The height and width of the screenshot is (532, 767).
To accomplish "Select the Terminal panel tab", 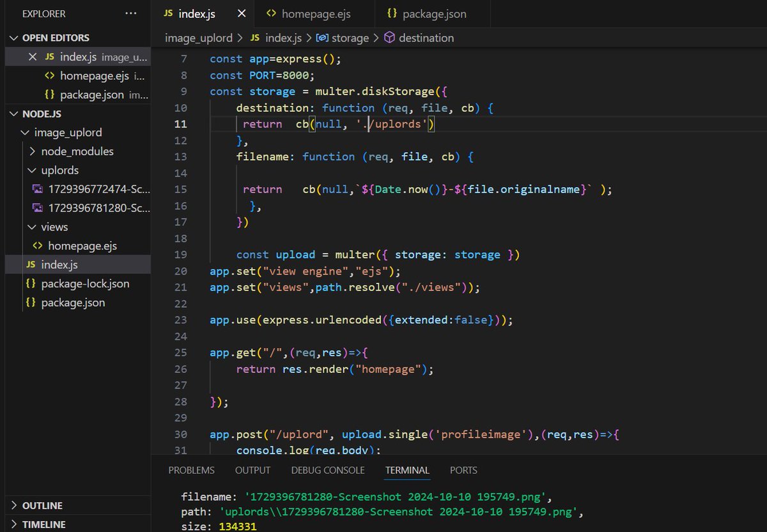I will click(x=407, y=470).
